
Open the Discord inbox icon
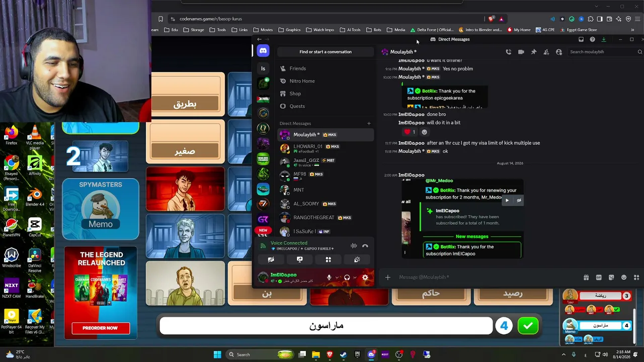581,39
